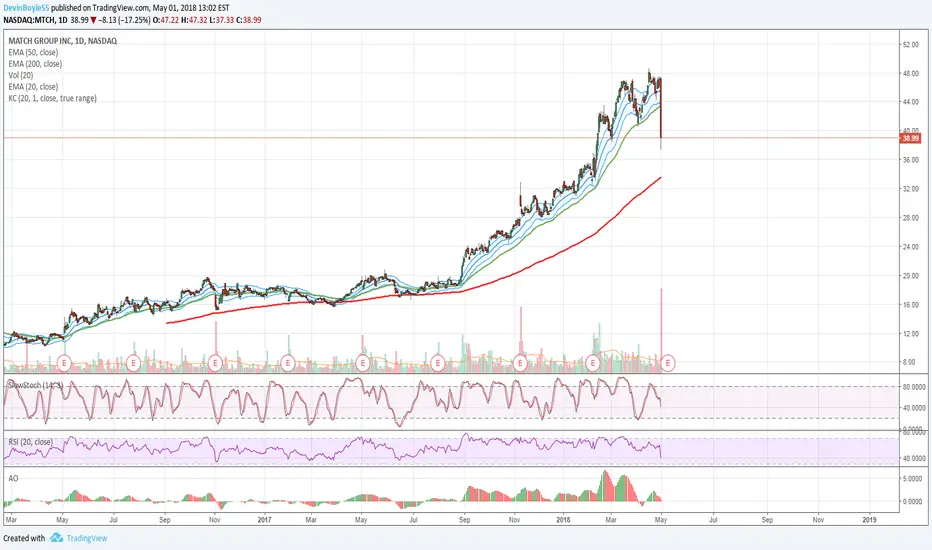Screen dimensions: 932x550
Task: Click the H:47.32 high value
Action: (194, 20)
